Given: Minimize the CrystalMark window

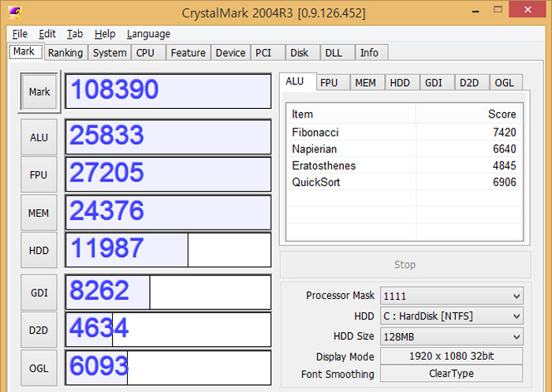Looking at the screenshot, I should pos(476,10).
